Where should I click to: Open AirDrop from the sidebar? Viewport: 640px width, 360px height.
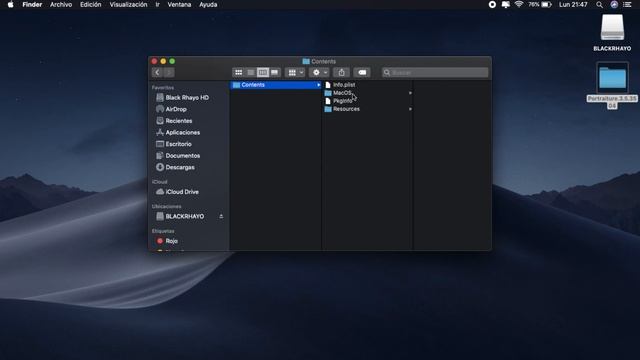[x=176, y=109]
